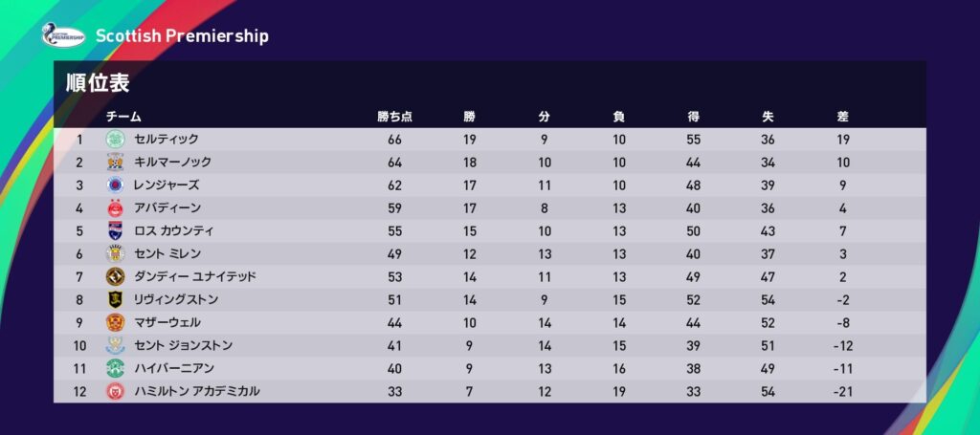Click the セルティック team name
The width and height of the screenshot is (980, 435).
pyautogui.click(x=167, y=140)
